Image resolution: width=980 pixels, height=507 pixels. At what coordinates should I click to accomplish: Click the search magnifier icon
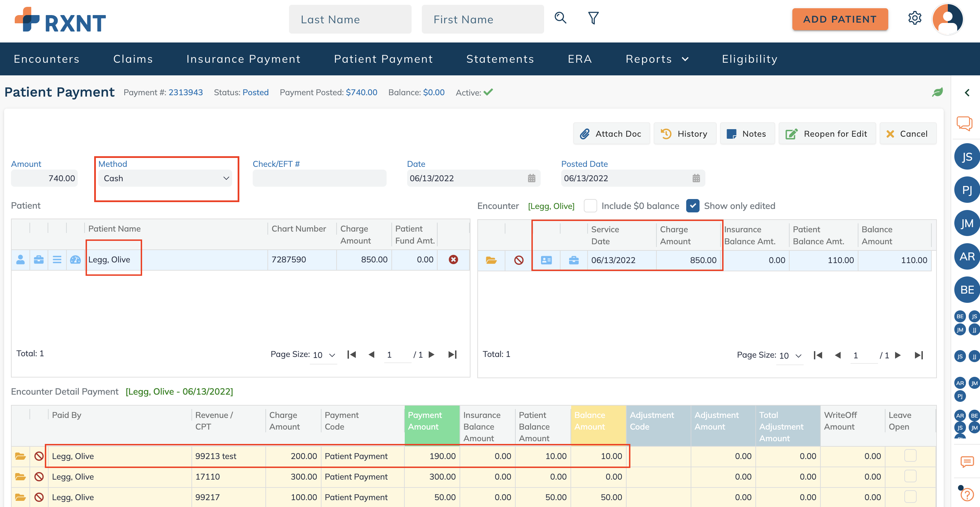pos(560,18)
